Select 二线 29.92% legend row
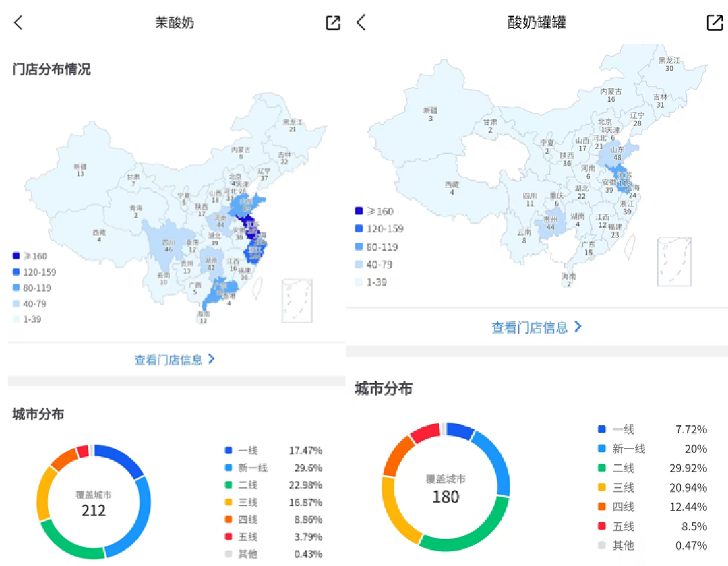Viewport: 728px width, 566px height. (653, 468)
